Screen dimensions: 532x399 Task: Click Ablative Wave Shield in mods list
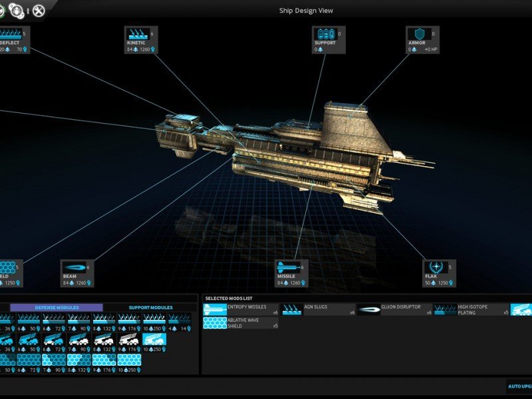point(239,323)
